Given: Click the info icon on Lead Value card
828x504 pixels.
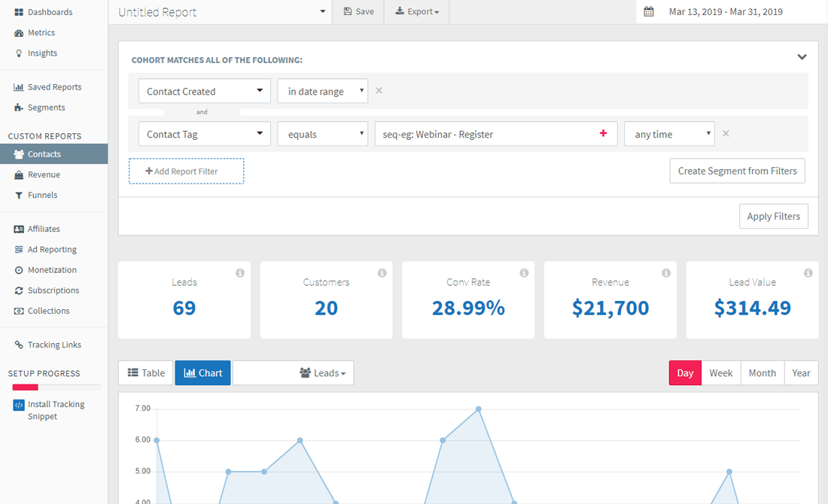Looking at the screenshot, I should coord(808,273).
